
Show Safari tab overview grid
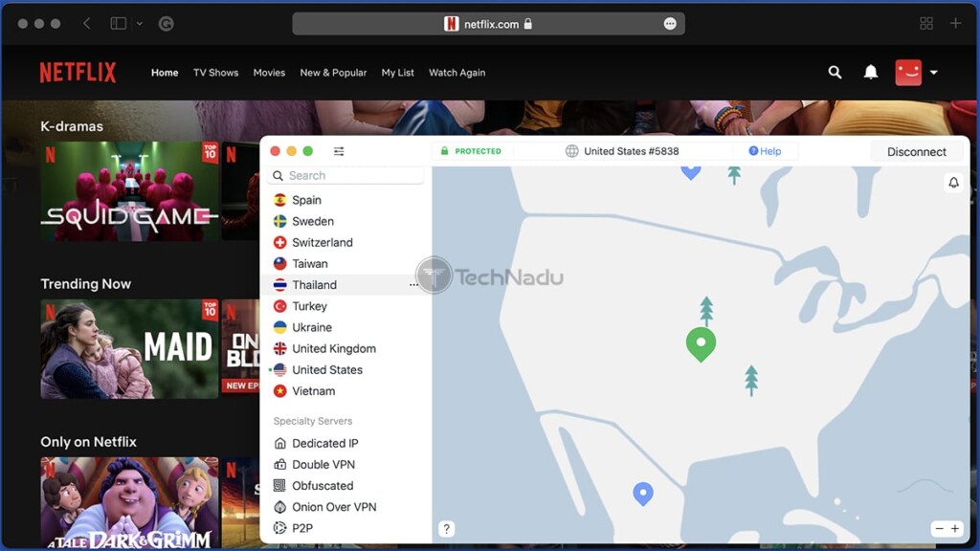926,24
